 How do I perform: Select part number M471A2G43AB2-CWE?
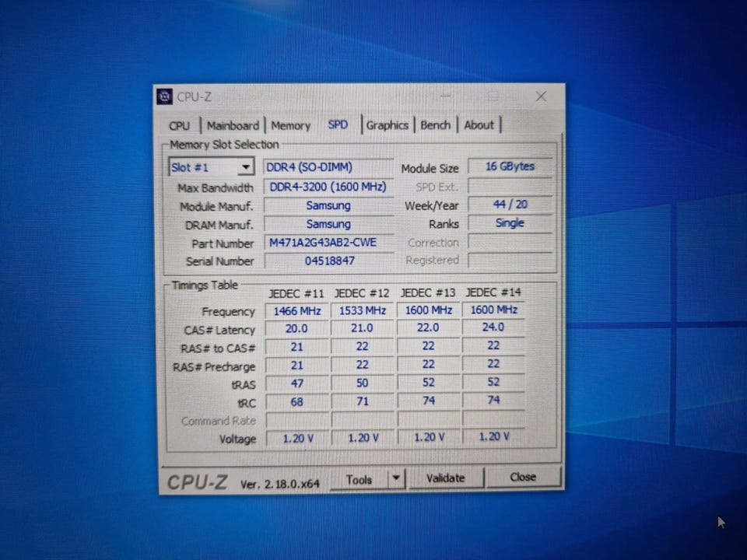pyautogui.click(x=328, y=243)
